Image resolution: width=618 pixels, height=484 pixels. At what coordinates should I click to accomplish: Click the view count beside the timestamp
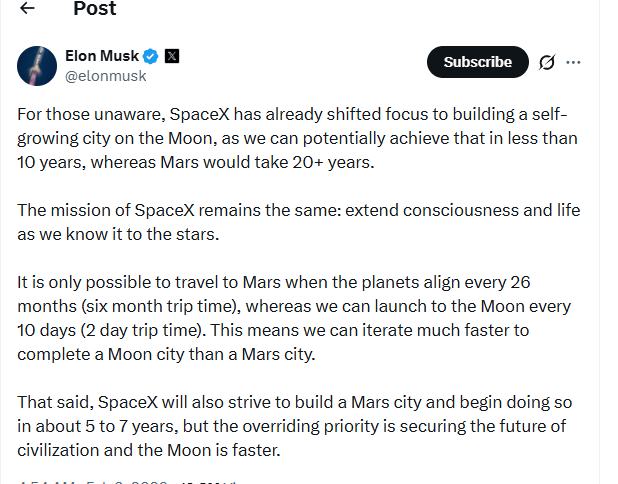[200, 480]
